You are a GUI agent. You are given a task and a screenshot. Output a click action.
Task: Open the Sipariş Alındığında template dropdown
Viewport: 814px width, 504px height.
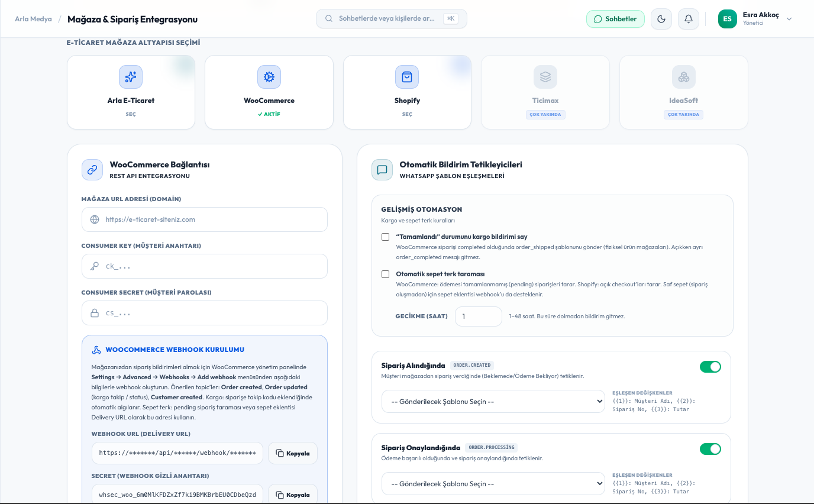[493, 402]
